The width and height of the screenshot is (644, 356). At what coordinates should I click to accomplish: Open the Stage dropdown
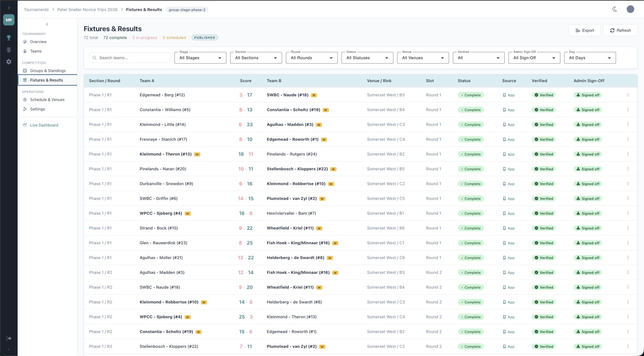click(x=200, y=58)
